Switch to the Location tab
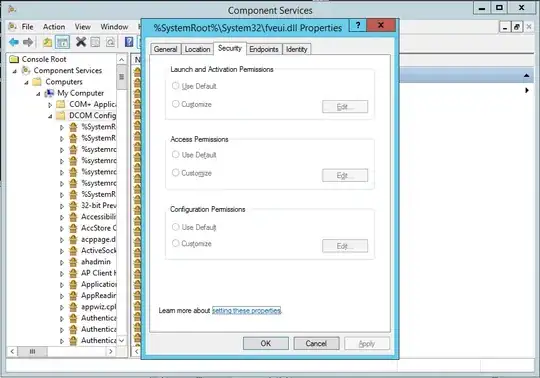Viewport: 540px width, 378px height. (x=197, y=49)
